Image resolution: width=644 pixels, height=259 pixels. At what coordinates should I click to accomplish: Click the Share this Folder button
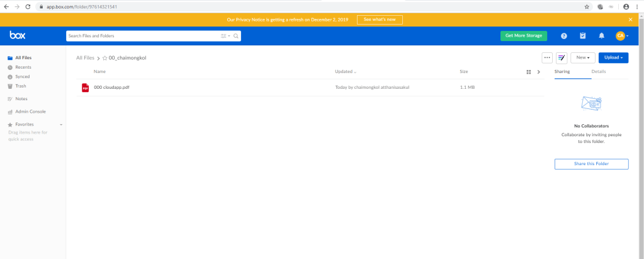pyautogui.click(x=591, y=164)
